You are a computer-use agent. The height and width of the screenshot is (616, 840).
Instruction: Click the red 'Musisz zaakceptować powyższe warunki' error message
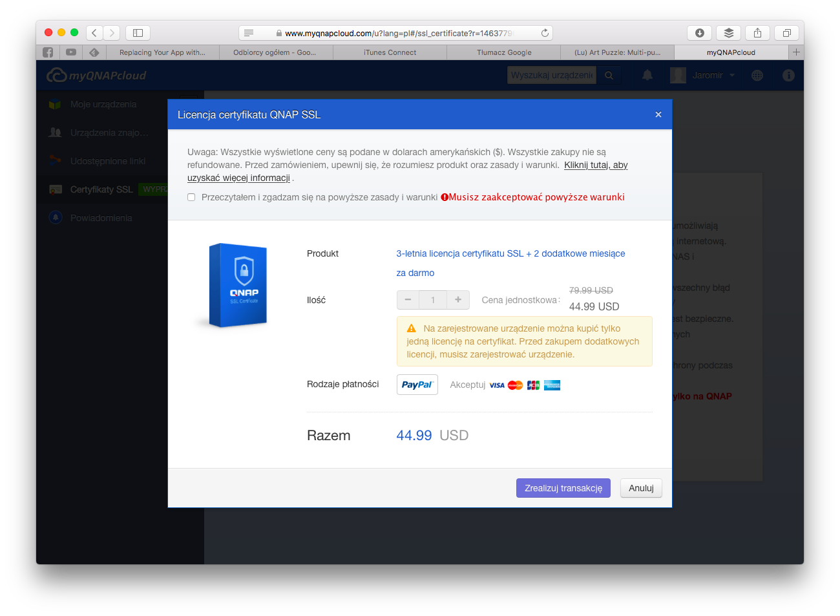pos(532,197)
